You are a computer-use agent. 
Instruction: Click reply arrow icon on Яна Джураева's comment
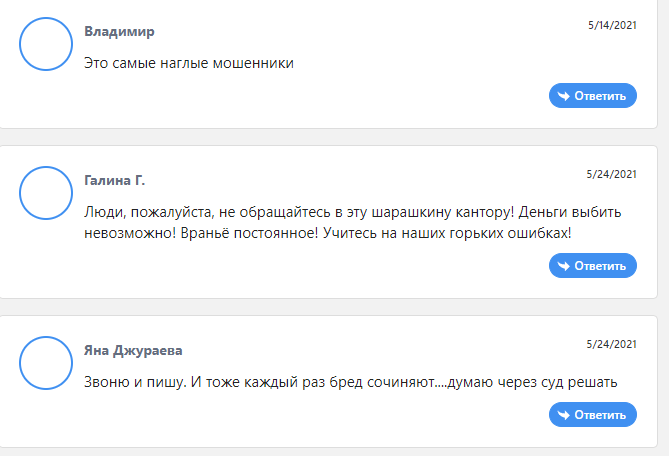click(x=564, y=415)
